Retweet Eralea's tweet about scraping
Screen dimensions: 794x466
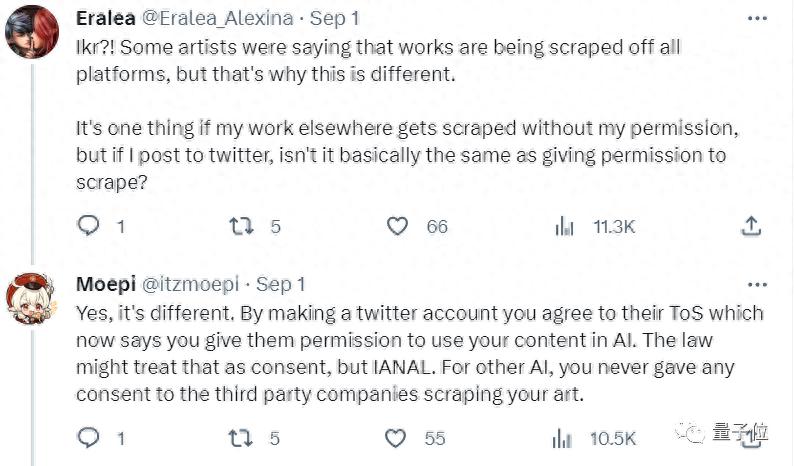point(240,227)
